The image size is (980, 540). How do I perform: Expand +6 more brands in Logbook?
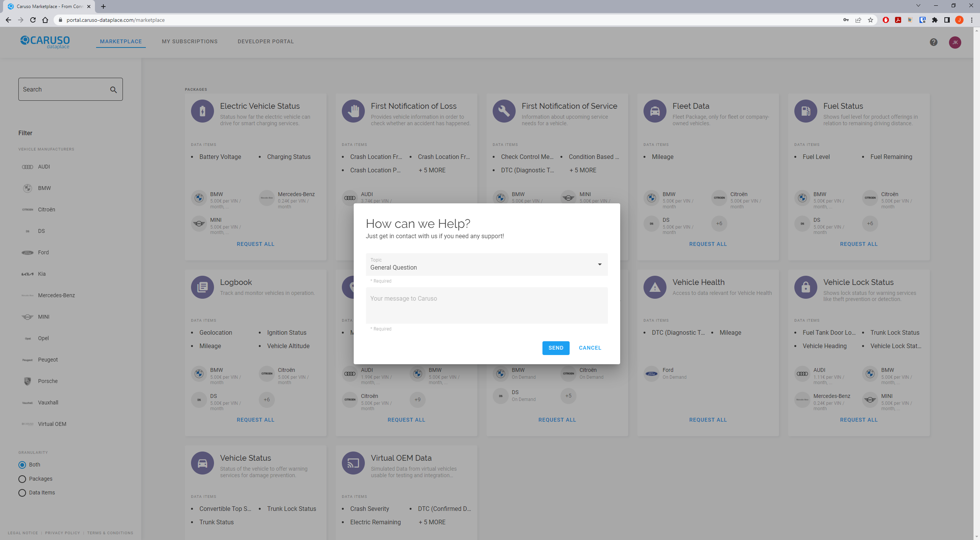point(266,400)
